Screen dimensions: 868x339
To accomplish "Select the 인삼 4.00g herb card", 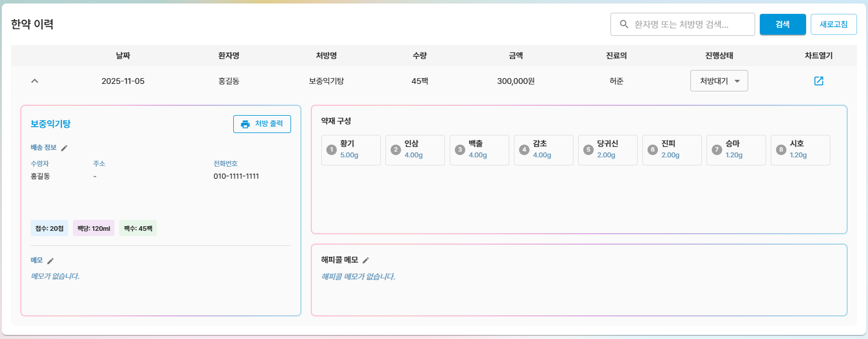I will [415, 150].
